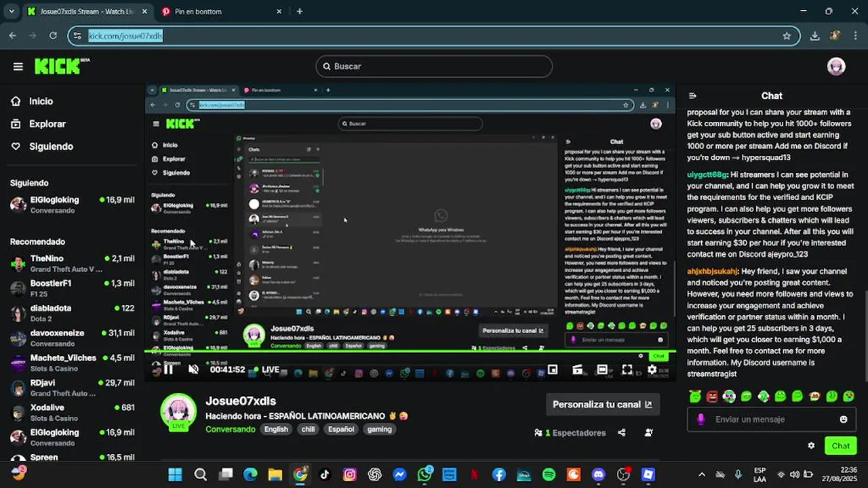Open BoostlerF1 recommended channel
This screenshot has width=868, height=488.
click(x=72, y=288)
